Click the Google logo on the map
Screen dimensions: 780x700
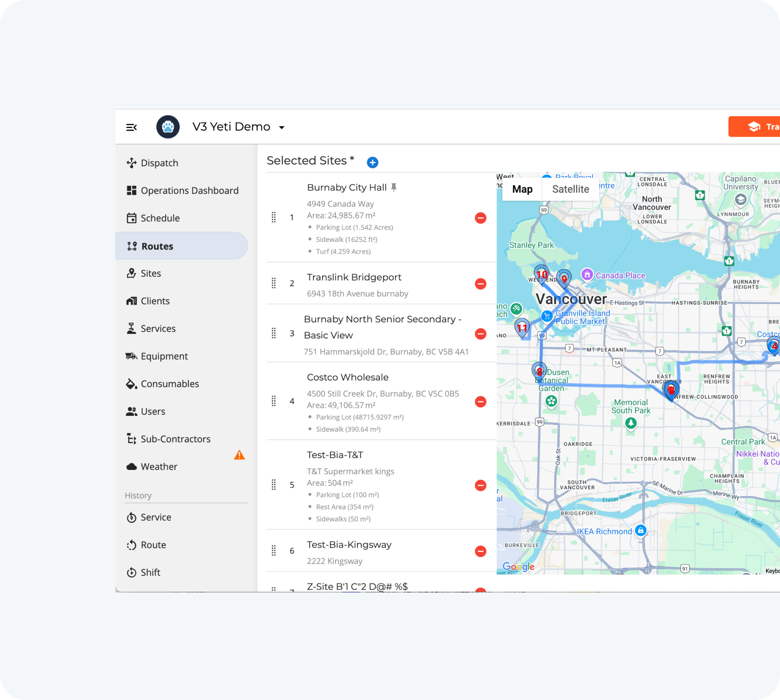[518, 567]
